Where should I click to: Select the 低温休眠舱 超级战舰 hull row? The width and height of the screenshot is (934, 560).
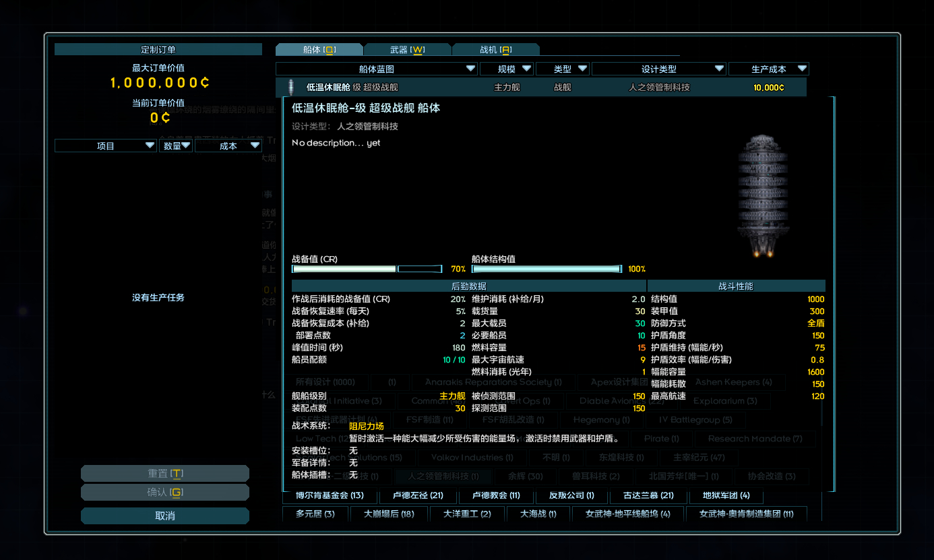coord(540,87)
